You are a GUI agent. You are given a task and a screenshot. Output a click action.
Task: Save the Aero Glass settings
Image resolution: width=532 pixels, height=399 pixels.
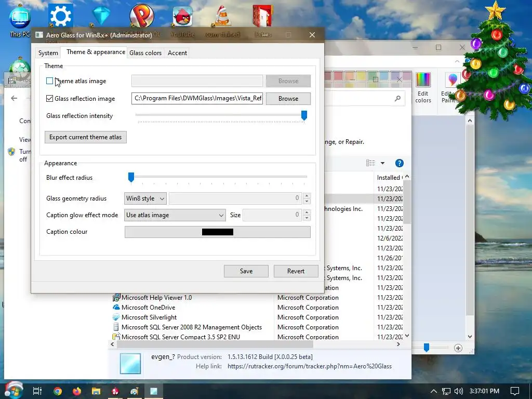coord(246,271)
